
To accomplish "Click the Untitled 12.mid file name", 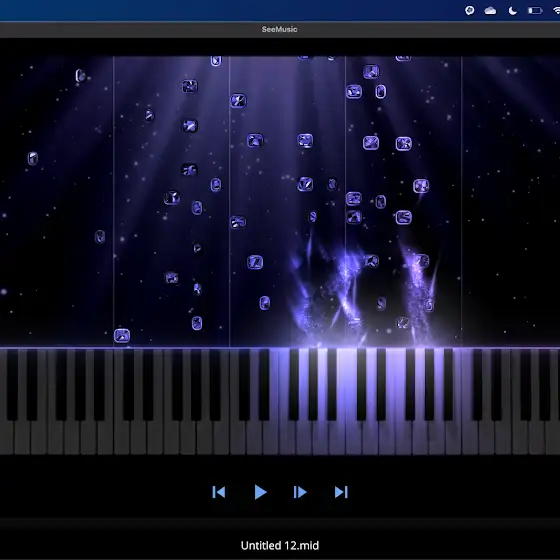I will [x=280, y=545].
